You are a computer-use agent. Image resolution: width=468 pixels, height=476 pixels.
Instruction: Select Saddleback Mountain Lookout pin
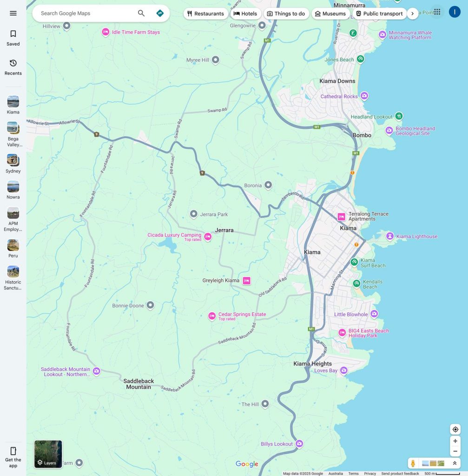(97, 371)
